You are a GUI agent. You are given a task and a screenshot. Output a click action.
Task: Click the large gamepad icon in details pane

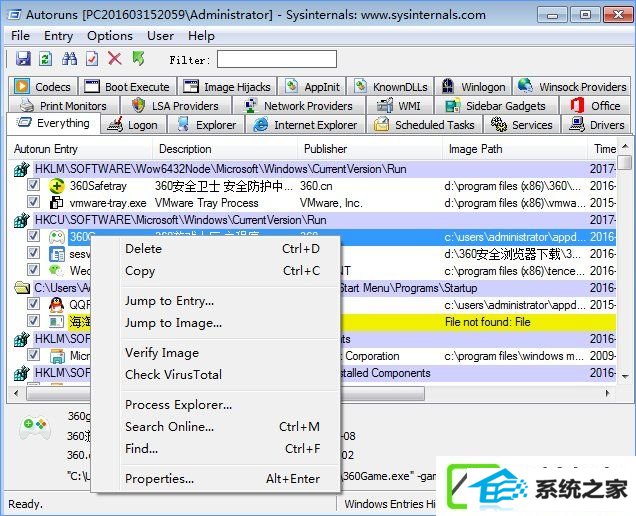point(35,428)
